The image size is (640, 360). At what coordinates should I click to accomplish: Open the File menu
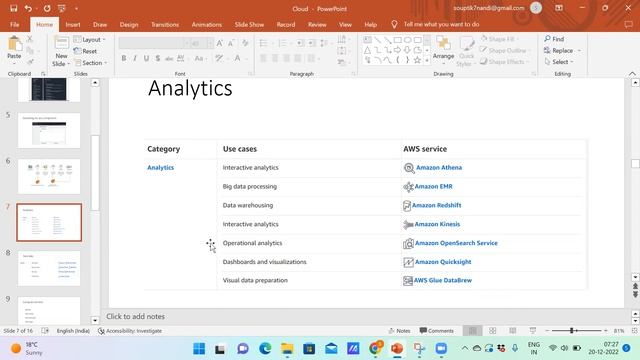[15, 24]
